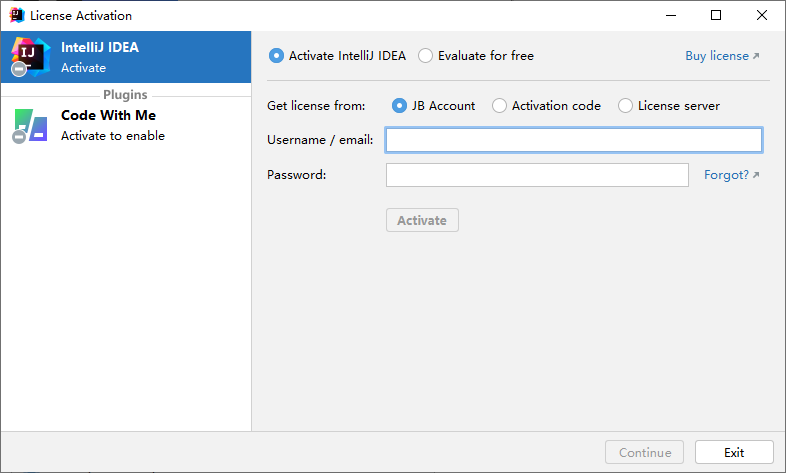Click the arrow icon next to Forgot?

pos(756,175)
